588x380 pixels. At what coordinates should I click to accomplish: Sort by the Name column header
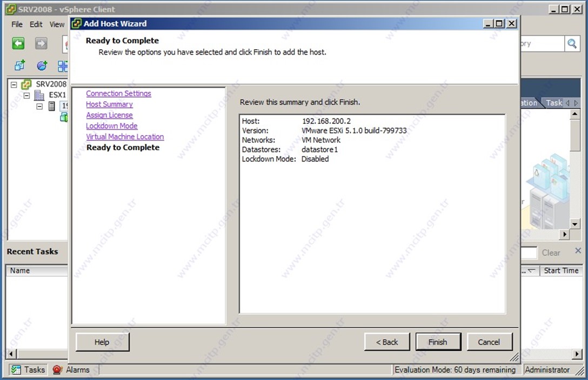37,270
